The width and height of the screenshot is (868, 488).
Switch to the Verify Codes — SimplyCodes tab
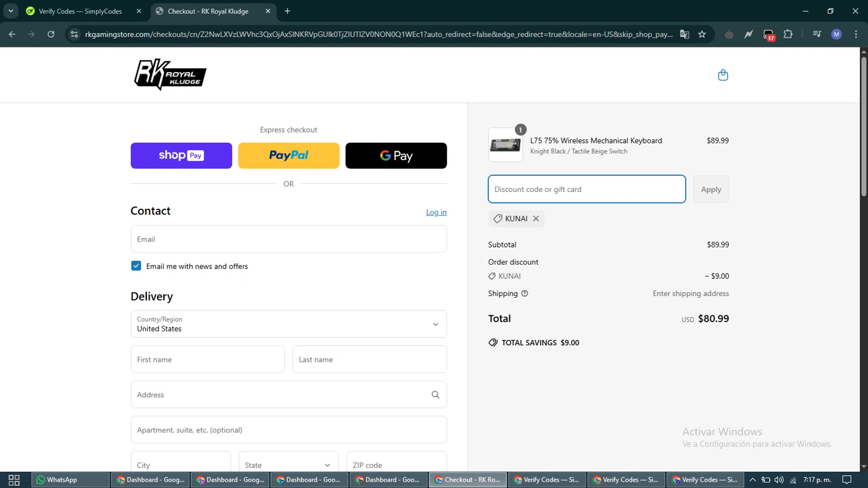80,11
